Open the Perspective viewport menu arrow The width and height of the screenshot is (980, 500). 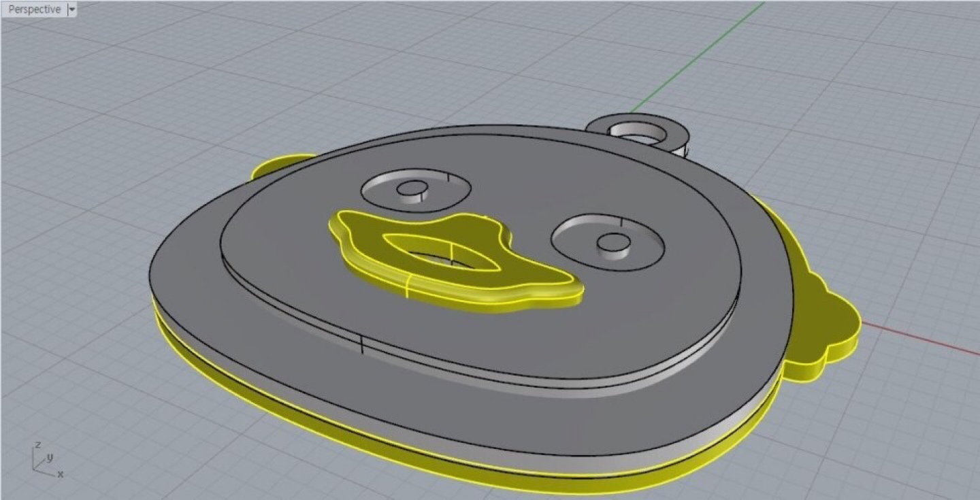[x=72, y=10]
